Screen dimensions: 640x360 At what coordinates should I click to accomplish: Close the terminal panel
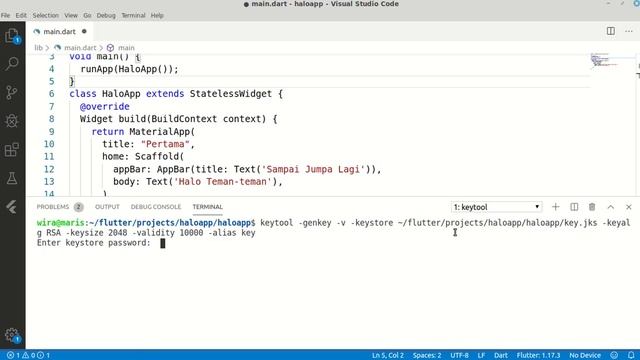[629, 207]
